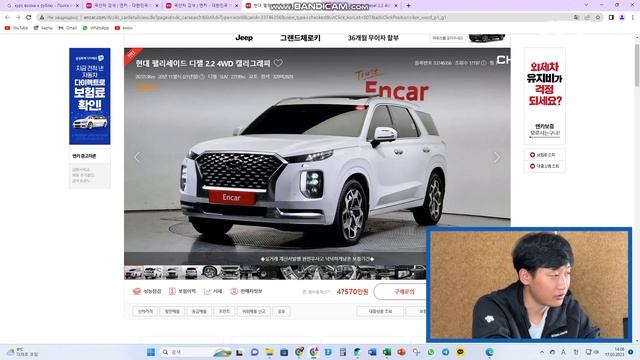Open Excel from the taskbar

(x=387, y=352)
